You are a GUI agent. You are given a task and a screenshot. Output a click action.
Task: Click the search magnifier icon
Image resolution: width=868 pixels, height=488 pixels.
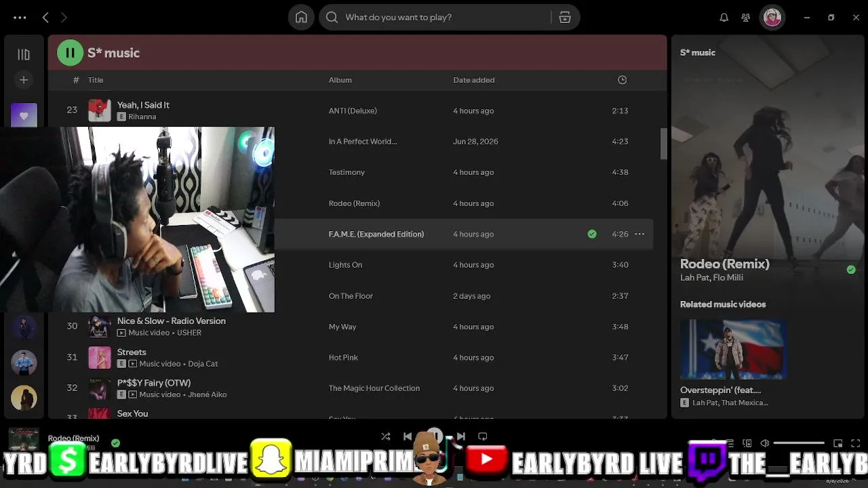pos(332,18)
